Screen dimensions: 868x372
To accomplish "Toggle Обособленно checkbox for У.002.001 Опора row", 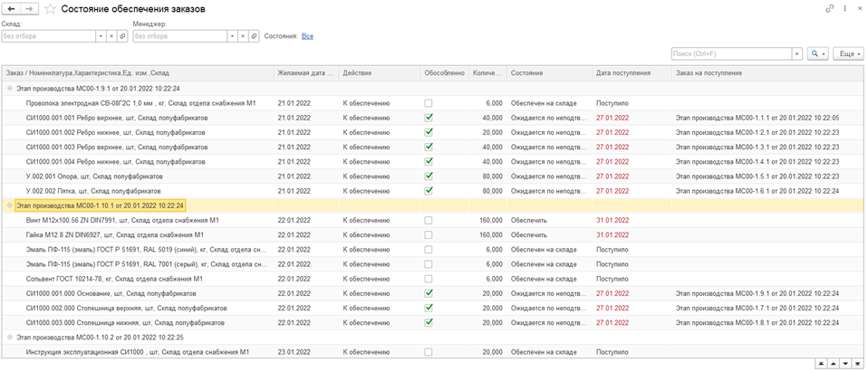I will 429,176.
